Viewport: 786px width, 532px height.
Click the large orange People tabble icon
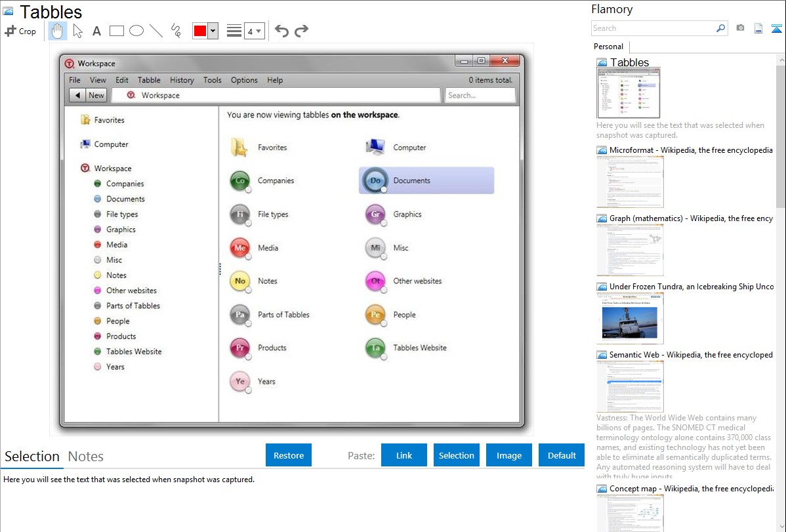[x=375, y=315]
